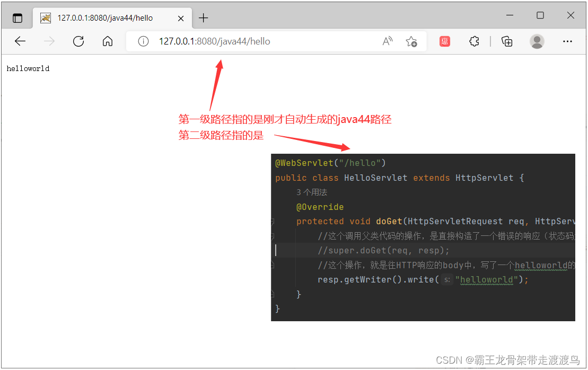Click the forward navigation arrow
Screen dimensions: 588x370
(49, 41)
